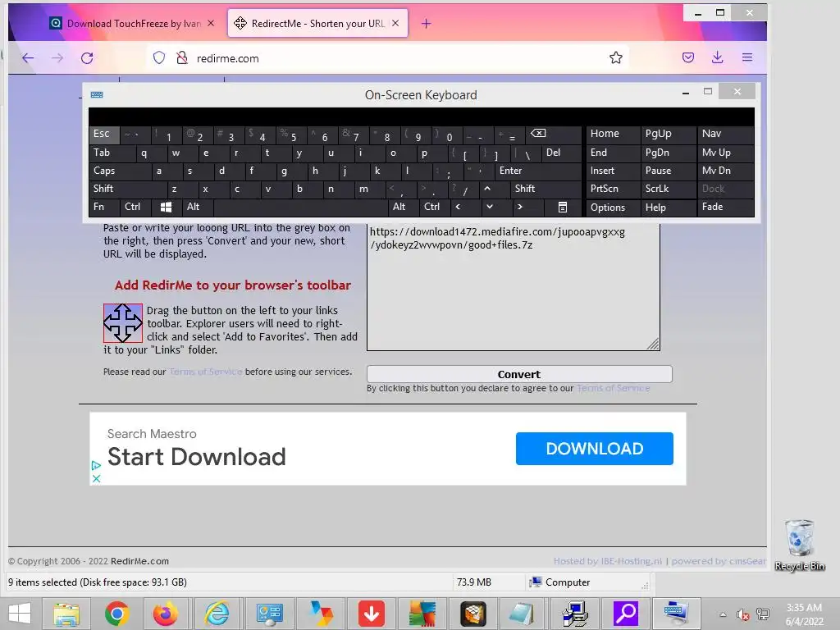Screen dimensions: 840x630
Task: Open Help on the On-Screen Keyboard
Action: [669, 208]
